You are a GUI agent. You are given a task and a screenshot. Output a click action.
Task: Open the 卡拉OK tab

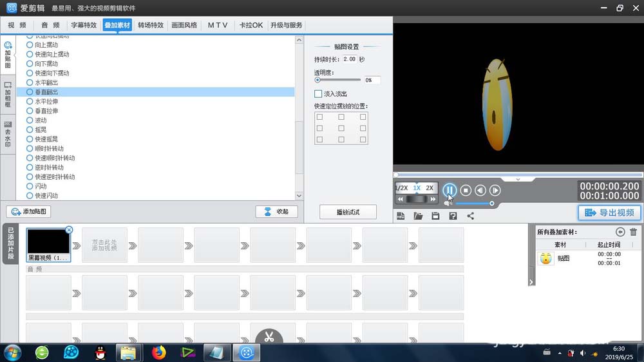251,25
